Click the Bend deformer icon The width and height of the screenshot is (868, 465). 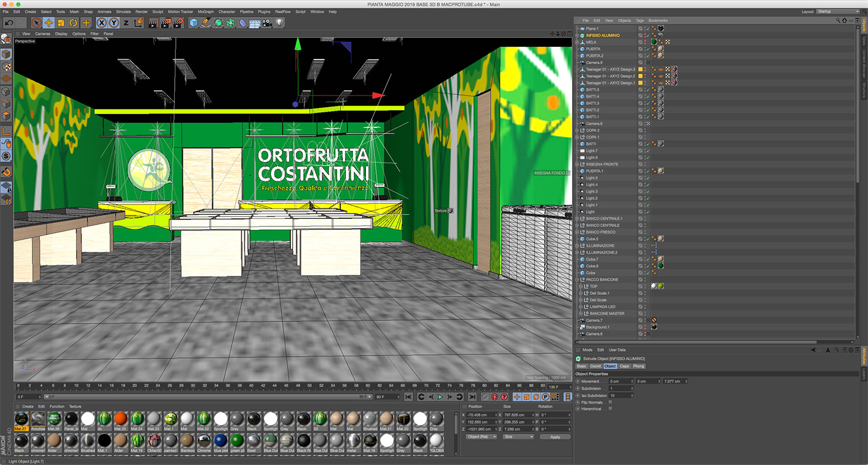[x=243, y=23]
